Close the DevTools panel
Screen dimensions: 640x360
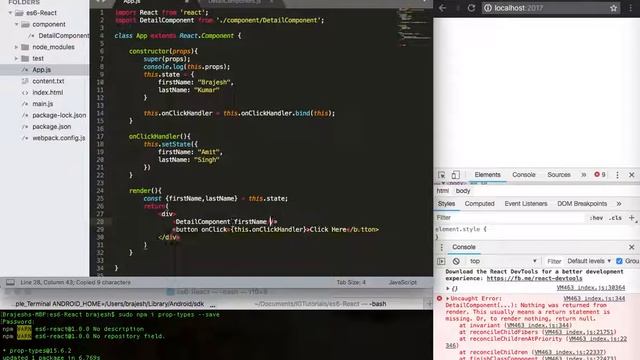coord(631,175)
